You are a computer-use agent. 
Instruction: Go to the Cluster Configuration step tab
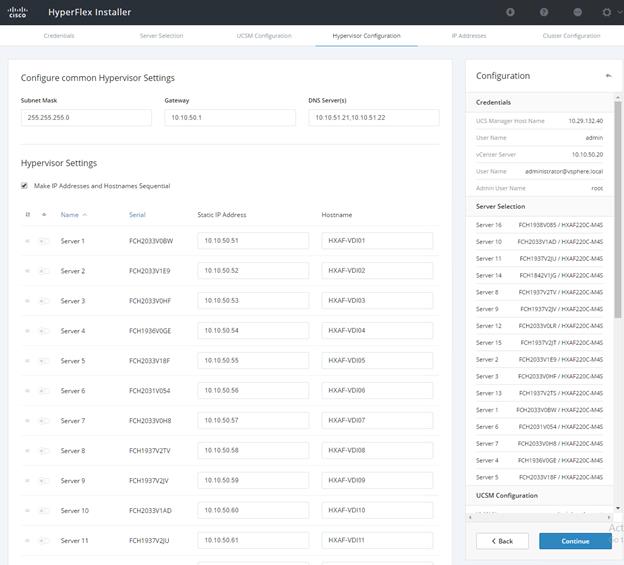coord(571,36)
